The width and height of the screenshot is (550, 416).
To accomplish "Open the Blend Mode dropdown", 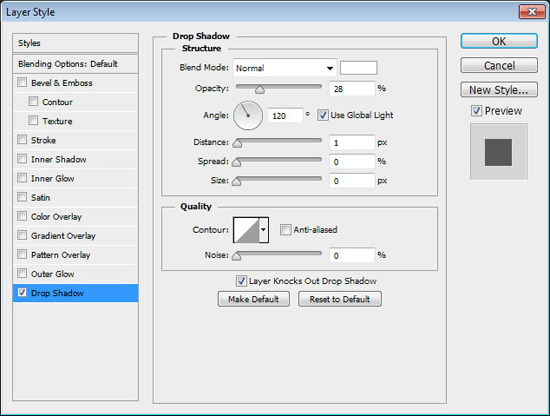I will [x=284, y=68].
